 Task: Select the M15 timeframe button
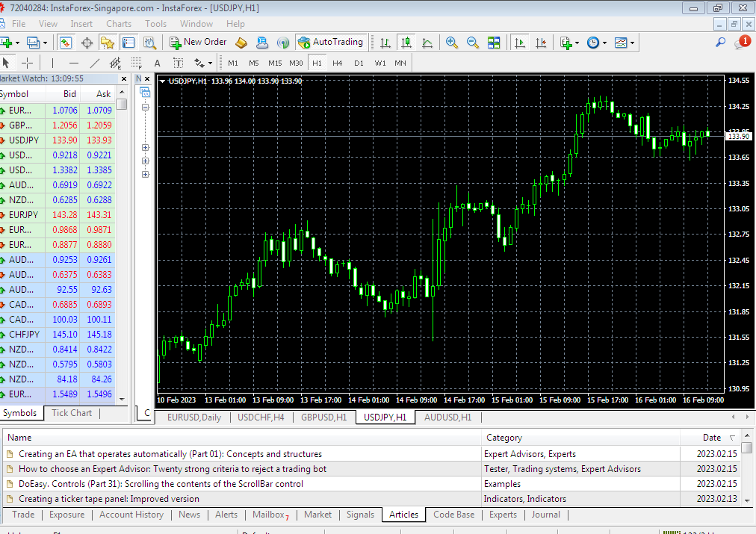pyautogui.click(x=275, y=63)
